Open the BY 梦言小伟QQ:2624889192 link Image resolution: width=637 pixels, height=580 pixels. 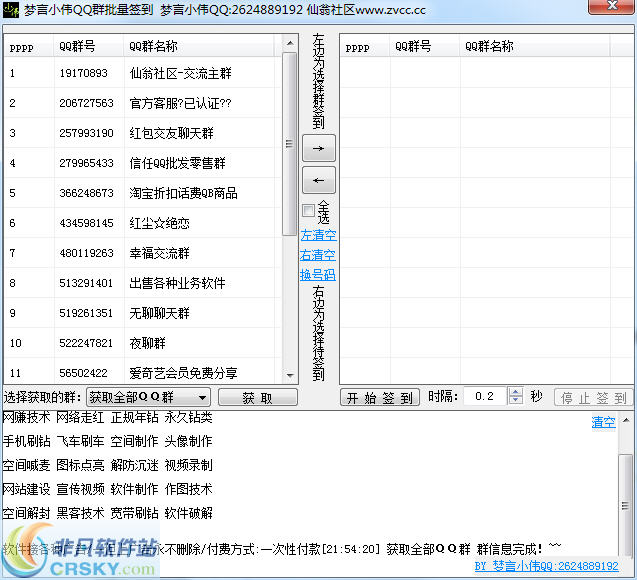[x=547, y=566]
